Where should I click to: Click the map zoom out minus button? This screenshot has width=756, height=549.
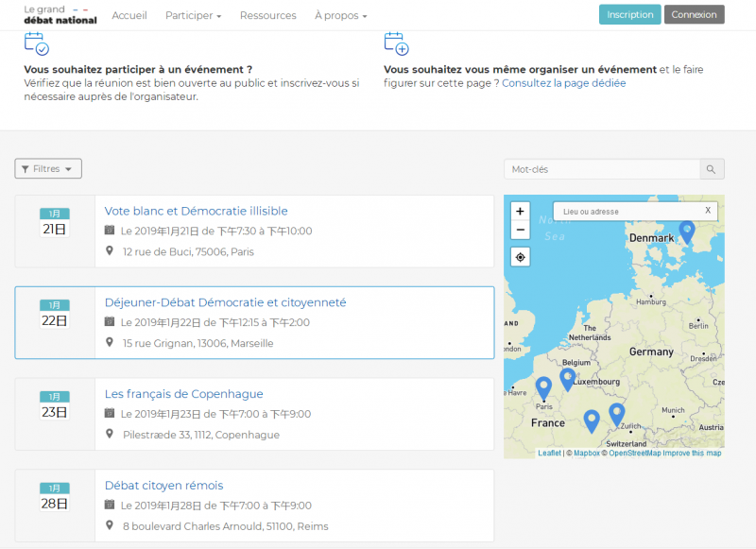pos(520,230)
